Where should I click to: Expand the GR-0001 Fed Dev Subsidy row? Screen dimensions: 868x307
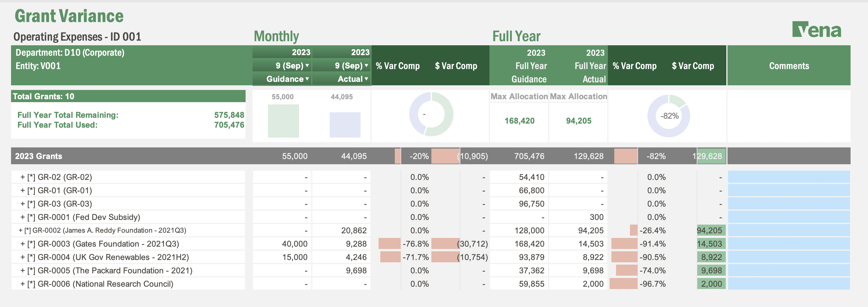click(x=23, y=217)
